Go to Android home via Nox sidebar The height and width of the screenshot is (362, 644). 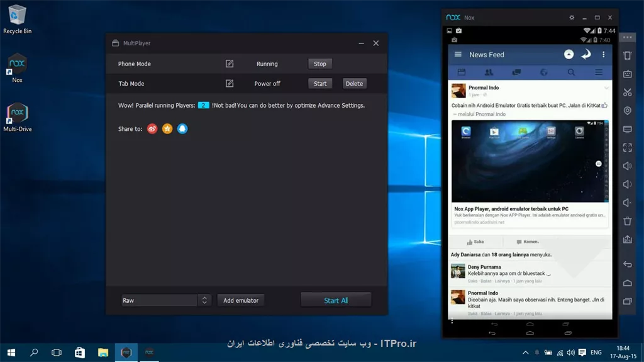click(x=627, y=283)
